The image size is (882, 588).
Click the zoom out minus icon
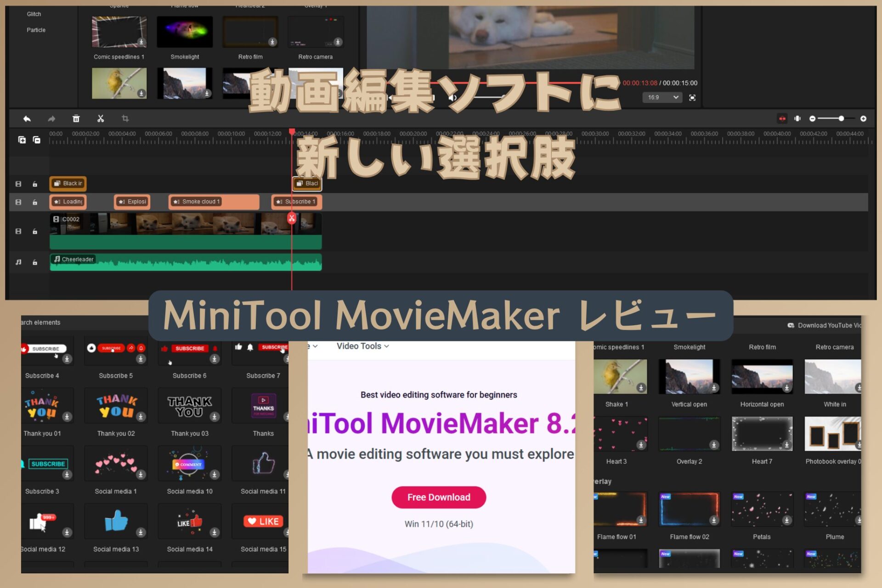point(812,119)
